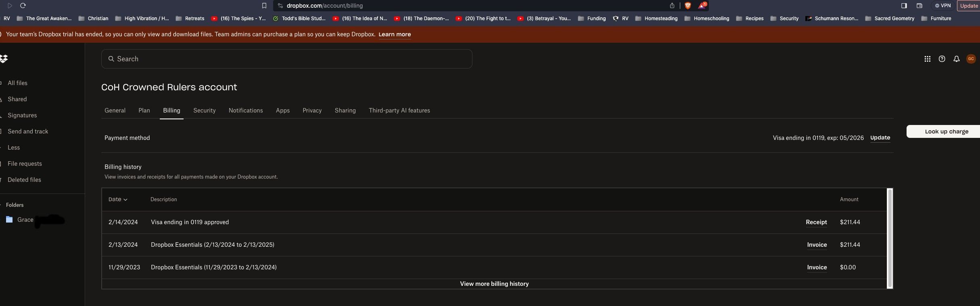Open All files in sidebar
980x306 pixels.
(x=17, y=83)
